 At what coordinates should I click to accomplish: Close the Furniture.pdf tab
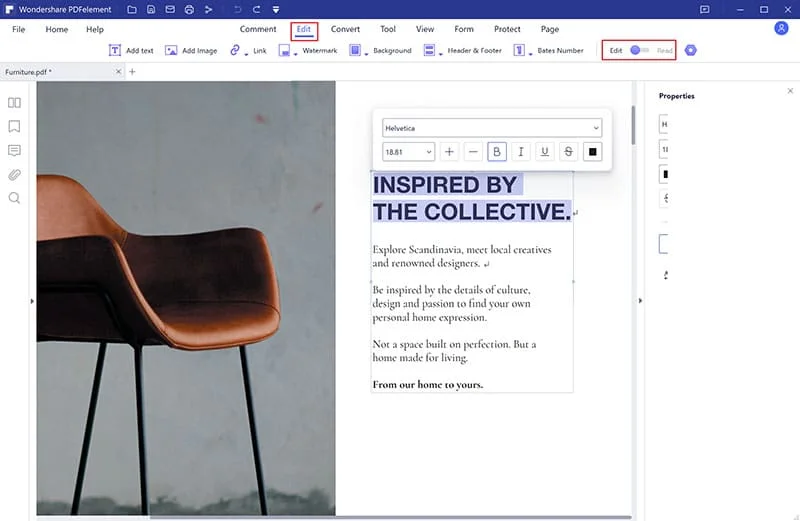(118, 71)
